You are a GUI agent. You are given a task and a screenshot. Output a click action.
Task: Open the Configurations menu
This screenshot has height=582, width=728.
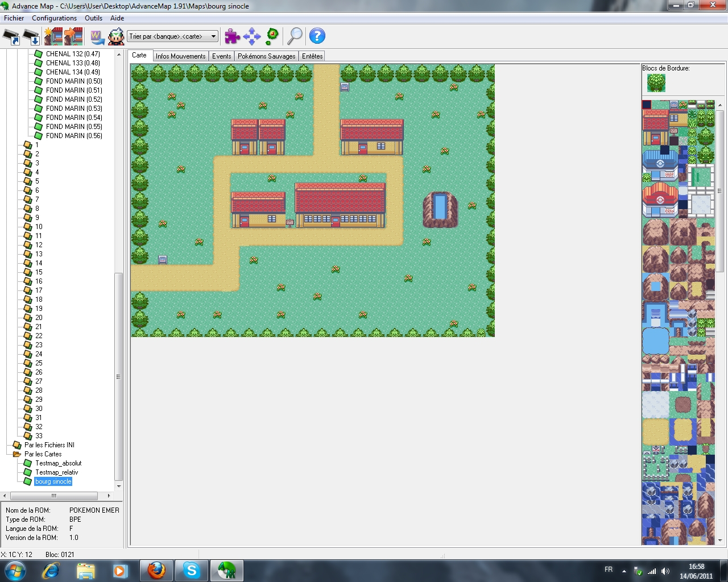54,18
